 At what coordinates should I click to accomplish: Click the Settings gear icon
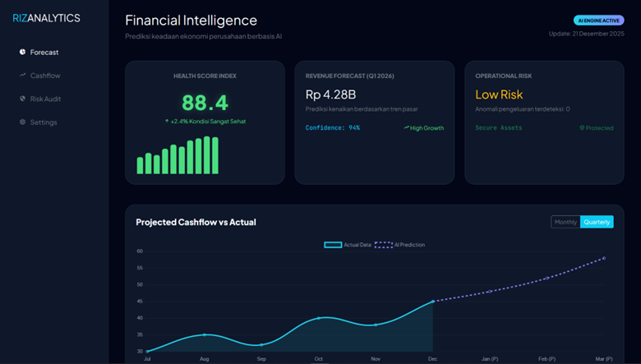[23, 122]
